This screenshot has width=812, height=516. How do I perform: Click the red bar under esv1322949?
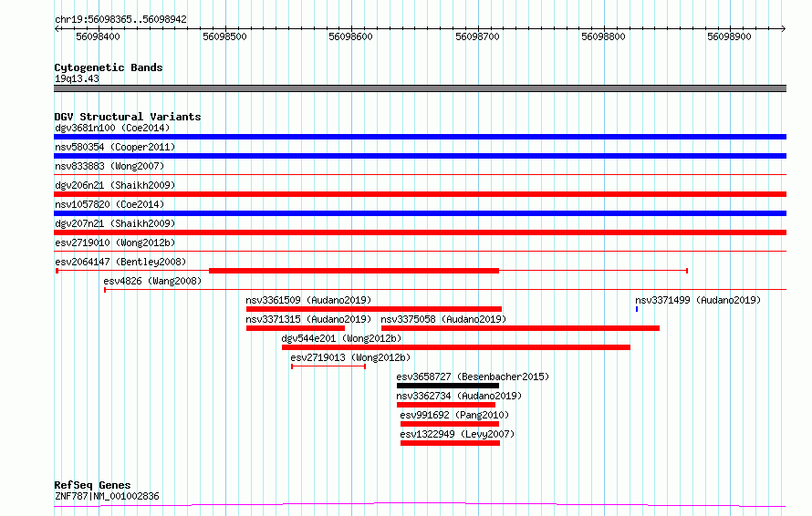pyautogui.click(x=450, y=443)
